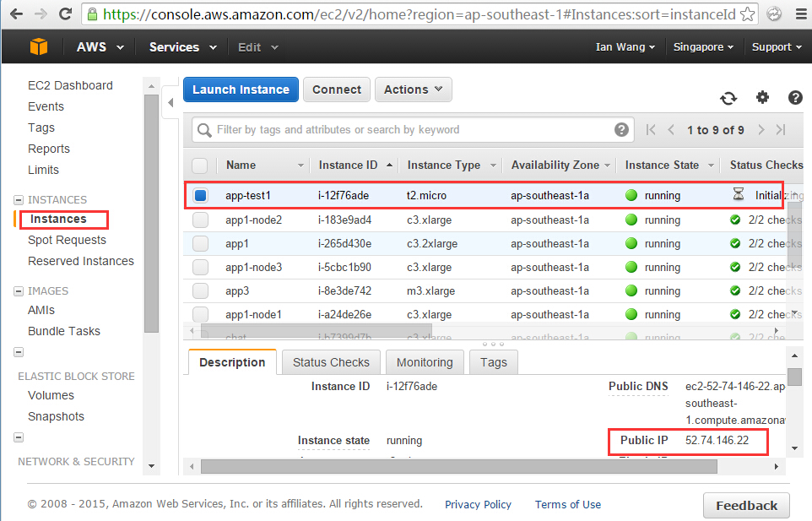Image resolution: width=812 pixels, height=521 pixels.
Task: Toggle the select-all checkbox in the table header
Action: pos(200,166)
